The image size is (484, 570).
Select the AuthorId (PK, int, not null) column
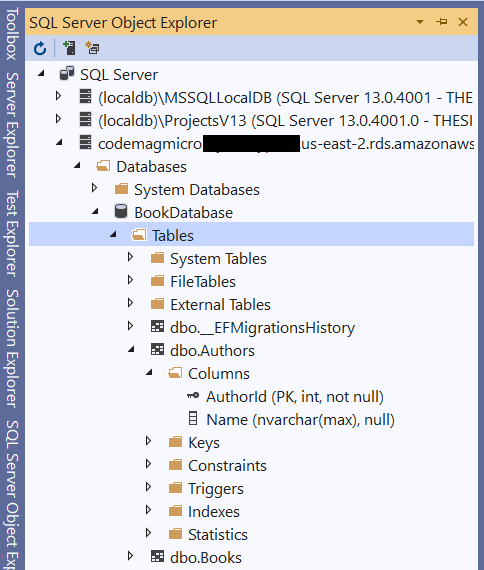click(x=295, y=397)
